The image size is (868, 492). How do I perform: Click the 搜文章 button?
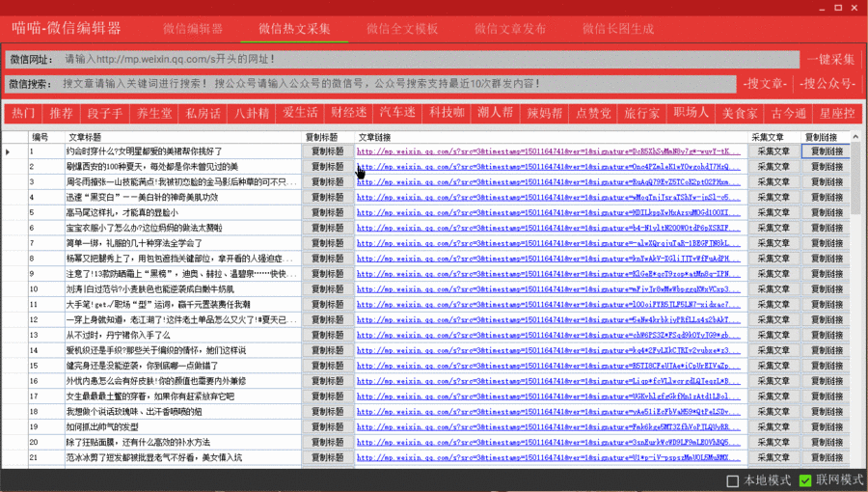pyautogui.click(x=765, y=84)
